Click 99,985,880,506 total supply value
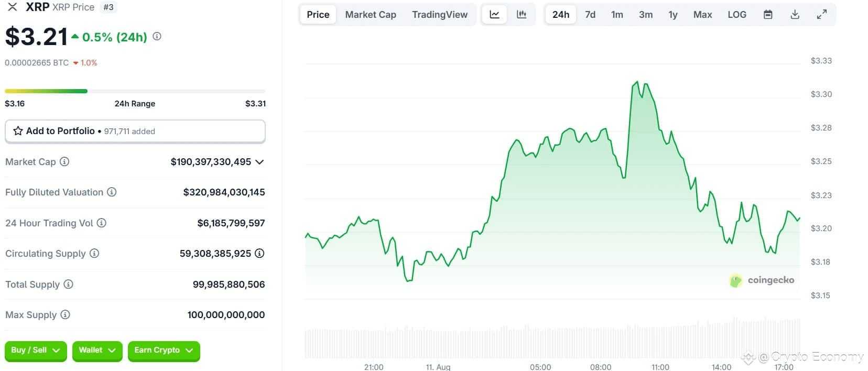Viewport: 868px width, 371px height. coord(229,285)
